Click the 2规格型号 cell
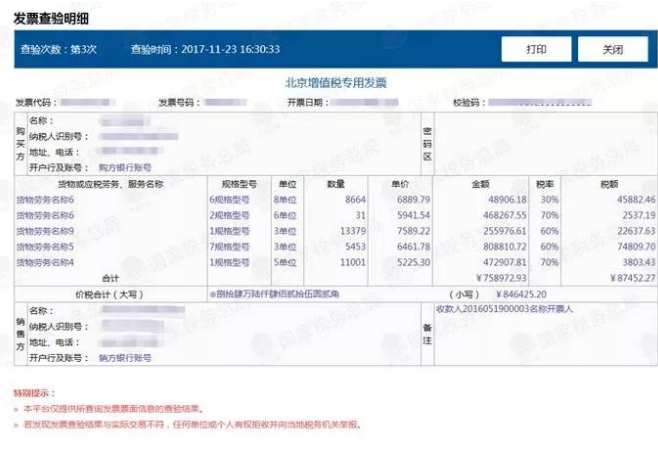 point(230,215)
